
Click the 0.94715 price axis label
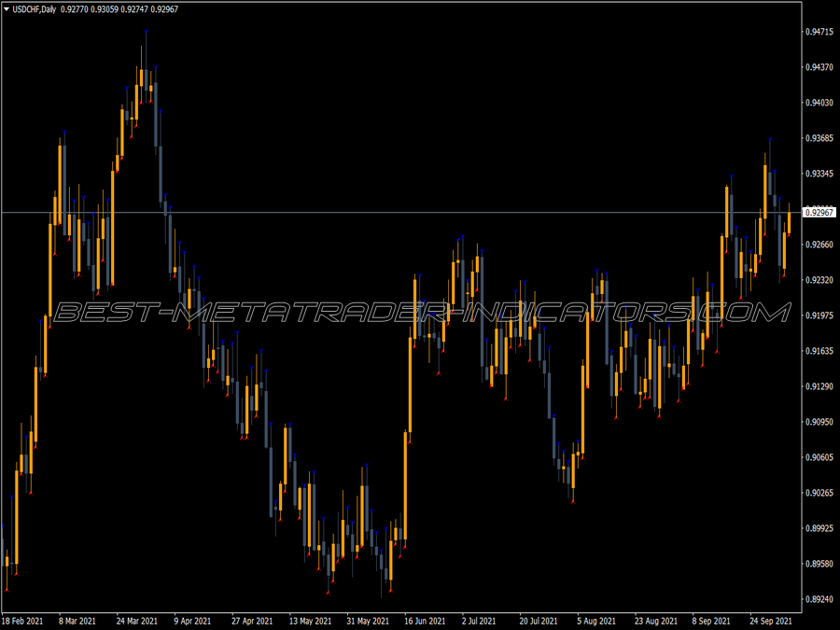819,32
